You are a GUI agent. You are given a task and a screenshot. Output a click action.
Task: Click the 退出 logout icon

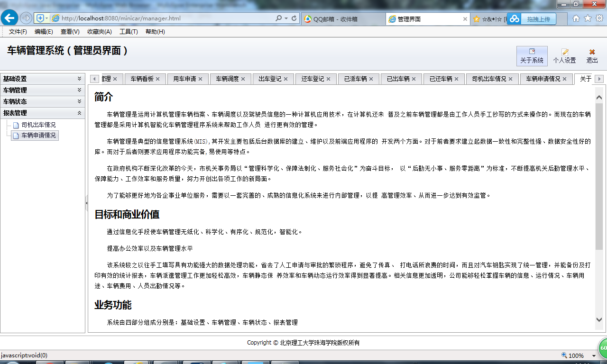coord(592,56)
